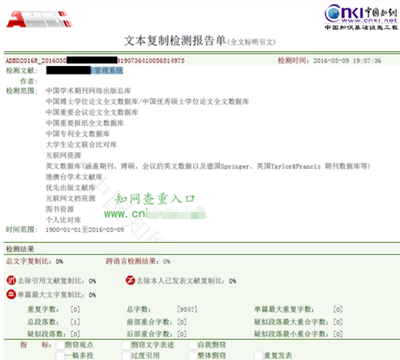This screenshot has width=400, height=360.
Task: Click 疑似段落最小重合字数 value
Action: [x=338, y=334]
